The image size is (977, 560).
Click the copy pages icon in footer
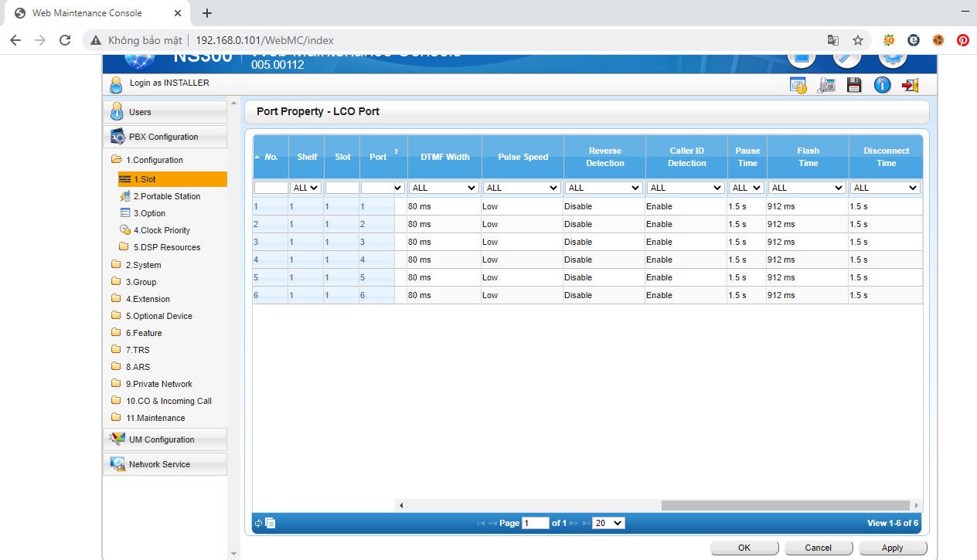(271, 523)
